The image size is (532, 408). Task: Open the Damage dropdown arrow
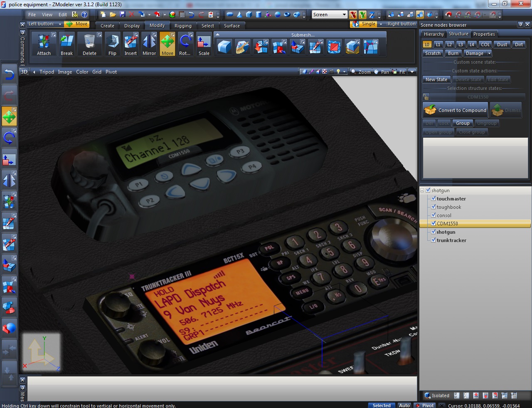tap(489, 53)
